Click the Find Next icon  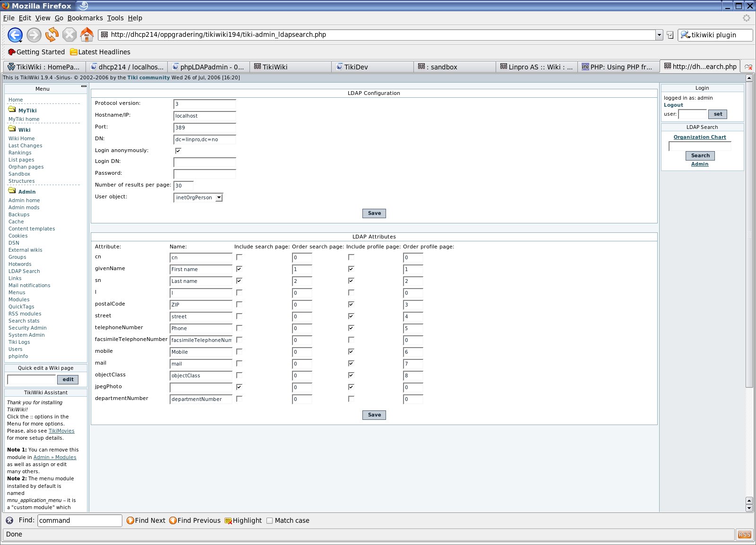click(x=130, y=520)
